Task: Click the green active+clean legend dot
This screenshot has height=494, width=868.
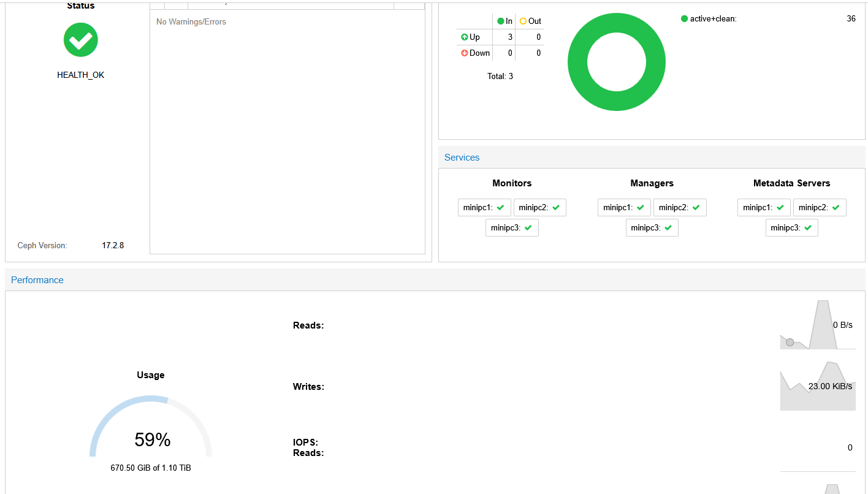Action: pyautogui.click(x=684, y=19)
